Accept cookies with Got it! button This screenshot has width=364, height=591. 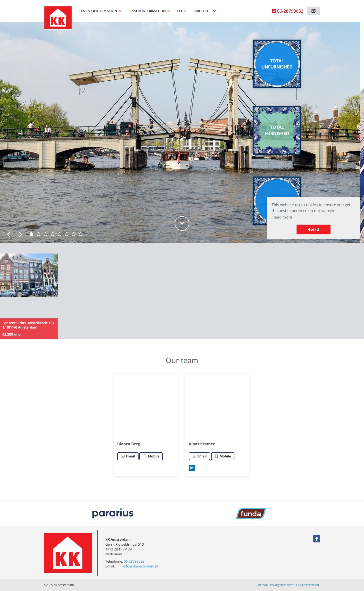(314, 229)
